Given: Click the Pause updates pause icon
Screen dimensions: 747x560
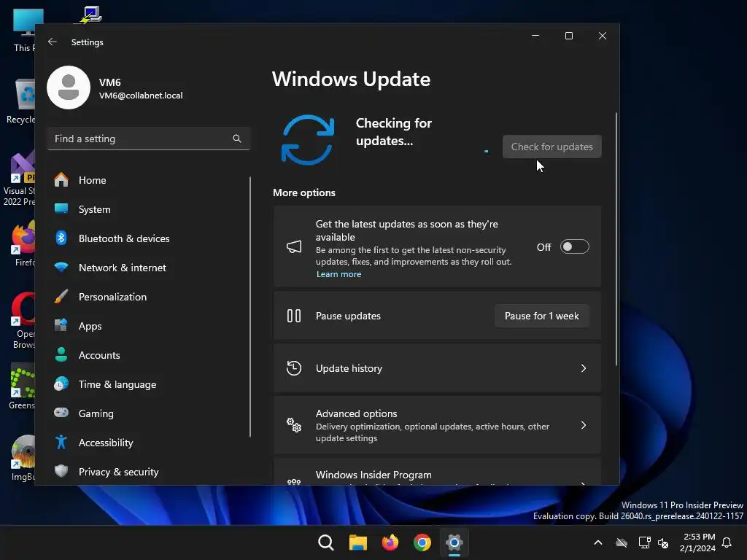Looking at the screenshot, I should pos(294,316).
